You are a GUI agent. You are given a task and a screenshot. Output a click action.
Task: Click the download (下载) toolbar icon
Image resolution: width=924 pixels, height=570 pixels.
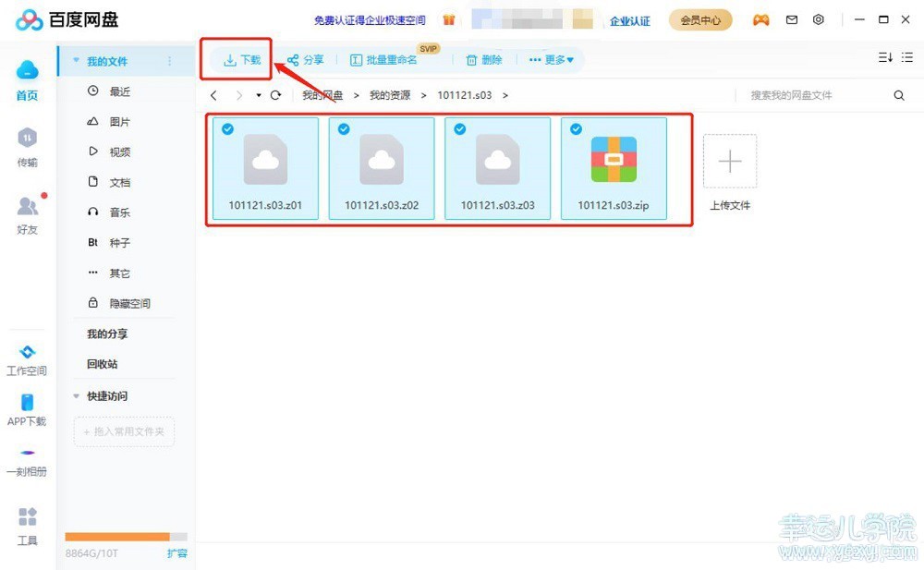tap(230, 60)
